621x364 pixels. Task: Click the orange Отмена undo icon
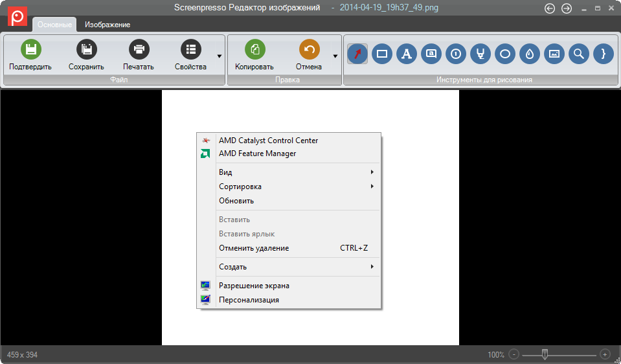(x=310, y=49)
